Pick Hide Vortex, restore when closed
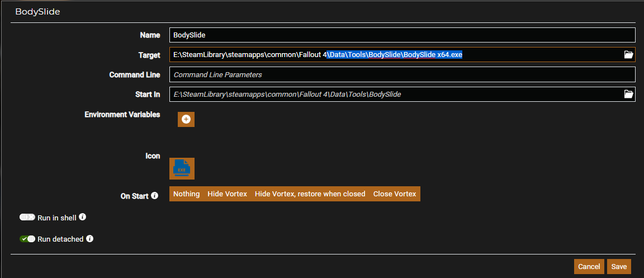This screenshot has height=278, width=644. [310, 194]
